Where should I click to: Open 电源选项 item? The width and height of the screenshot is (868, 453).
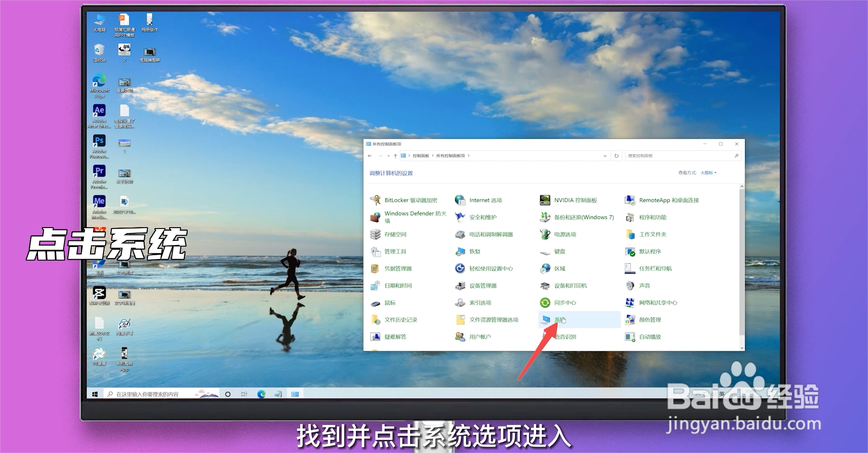558,234
